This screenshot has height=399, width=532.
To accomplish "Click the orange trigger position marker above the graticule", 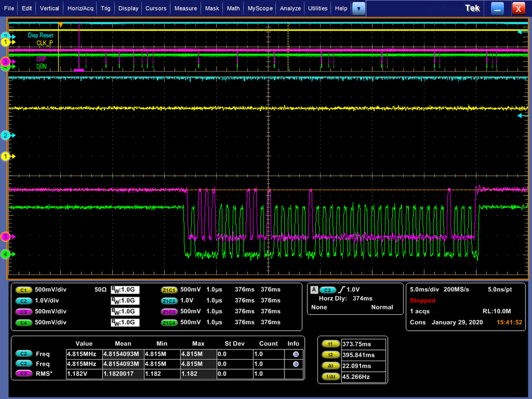I will (x=60, y=25).
